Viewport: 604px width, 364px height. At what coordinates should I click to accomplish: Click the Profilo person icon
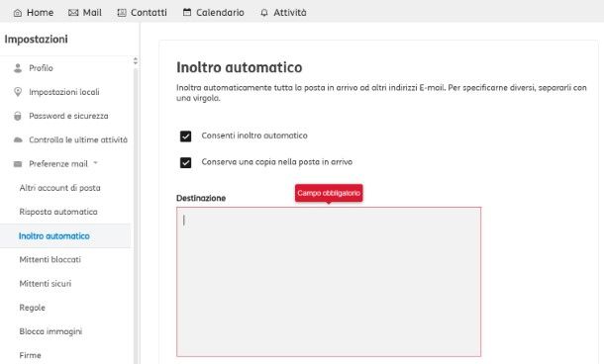18,68
